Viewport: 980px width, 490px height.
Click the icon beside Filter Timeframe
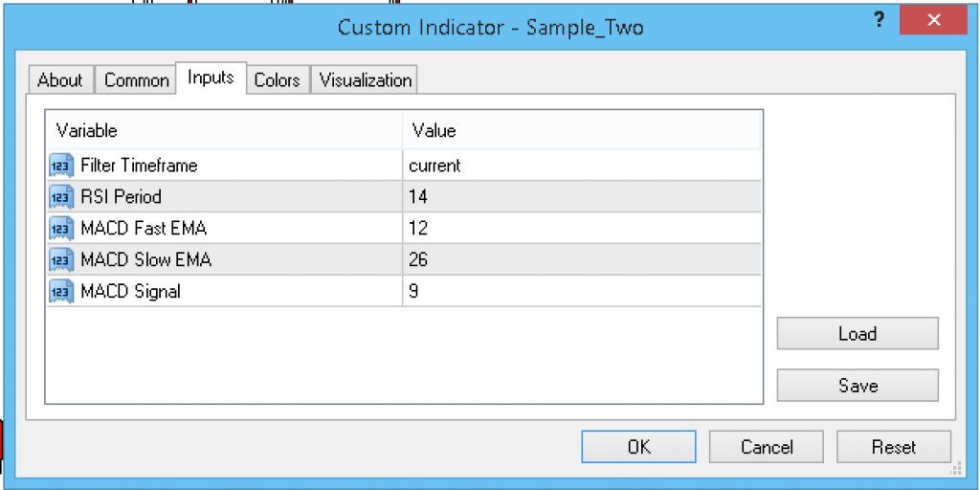pos(61,166)
